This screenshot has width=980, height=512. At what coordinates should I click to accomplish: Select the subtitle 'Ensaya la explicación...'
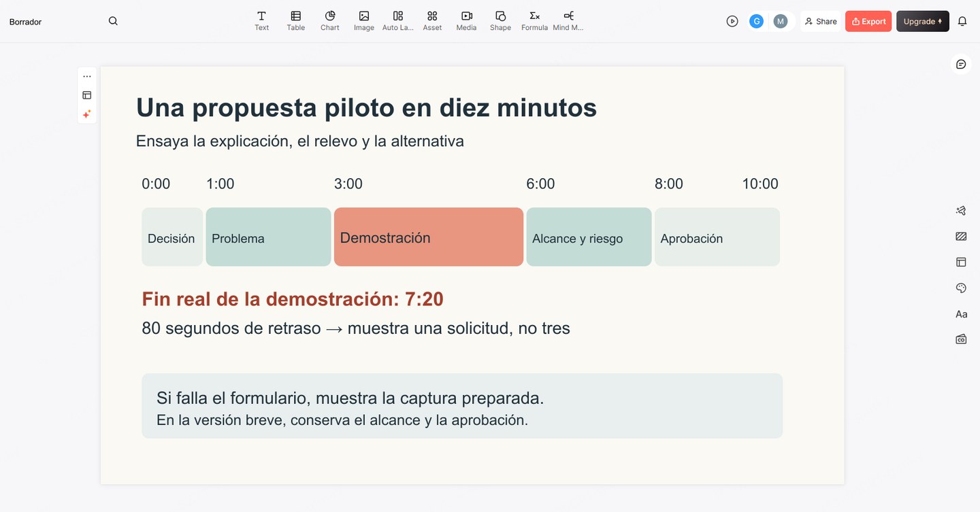(x=300, y=141)
